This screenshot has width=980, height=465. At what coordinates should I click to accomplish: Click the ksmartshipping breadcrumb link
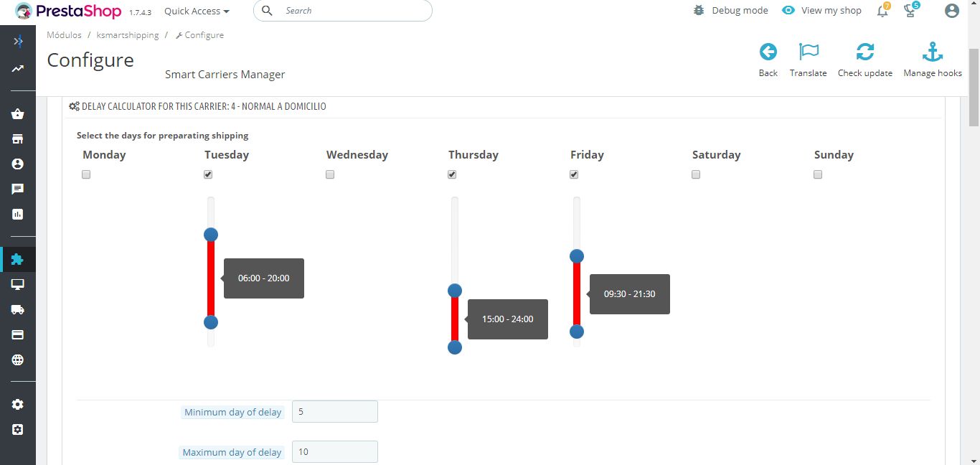pos(128,34)
